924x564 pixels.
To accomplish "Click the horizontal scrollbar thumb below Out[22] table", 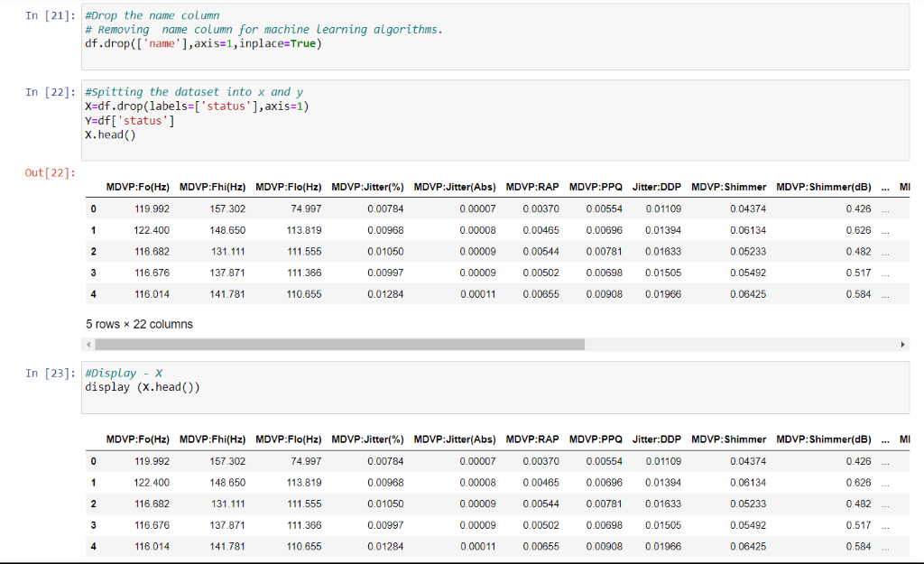I will point(339,344).
